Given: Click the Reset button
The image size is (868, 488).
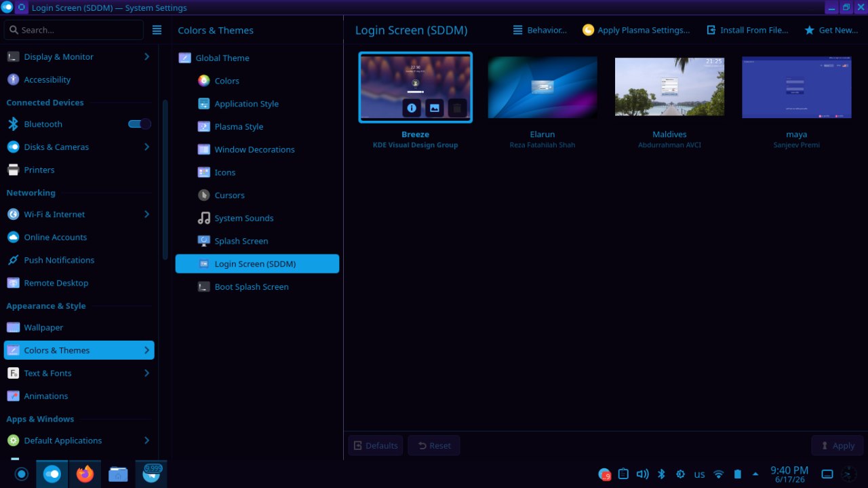Looking at the screenshot, I should 434,445.
